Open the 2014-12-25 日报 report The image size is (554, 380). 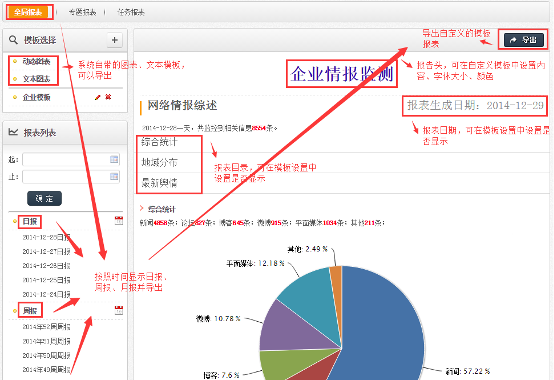pos(46,280)
